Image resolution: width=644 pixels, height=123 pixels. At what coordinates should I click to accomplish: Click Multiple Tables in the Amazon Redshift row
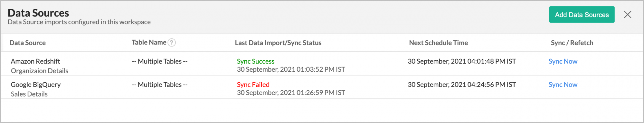[x=160, y=61]
